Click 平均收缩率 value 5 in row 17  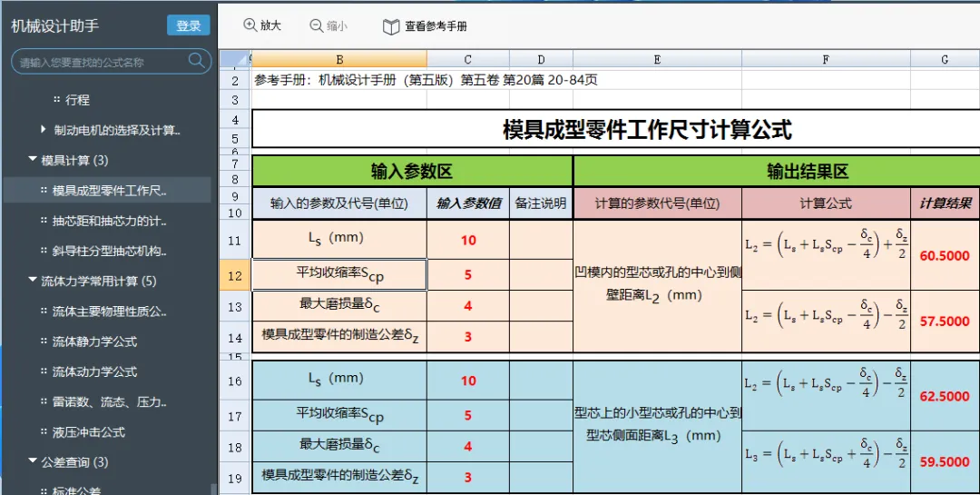(x=468, y=415)
